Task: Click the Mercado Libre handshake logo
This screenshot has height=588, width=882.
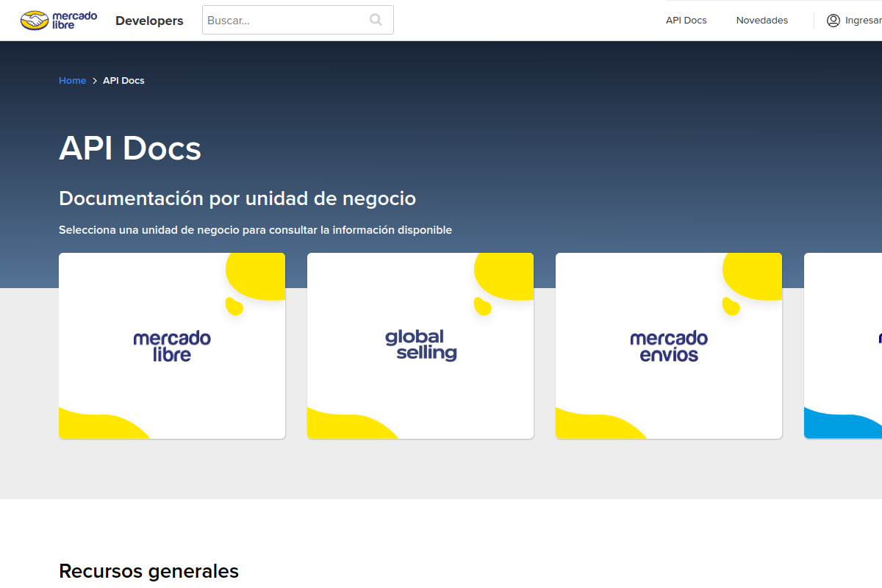Action: [59, 21]
